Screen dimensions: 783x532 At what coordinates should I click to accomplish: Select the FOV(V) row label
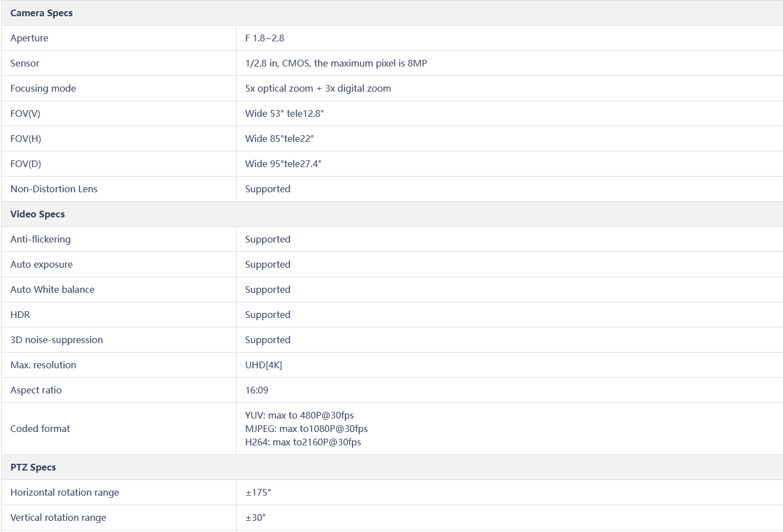[25, 113]
